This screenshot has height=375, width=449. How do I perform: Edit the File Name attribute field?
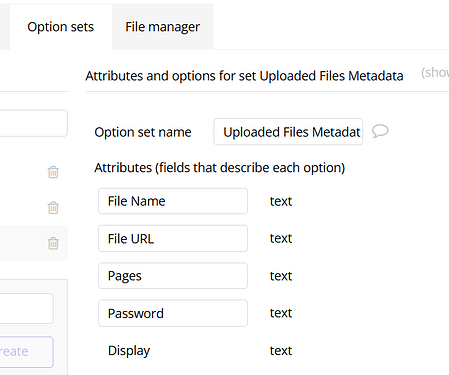tap(173, 201)
